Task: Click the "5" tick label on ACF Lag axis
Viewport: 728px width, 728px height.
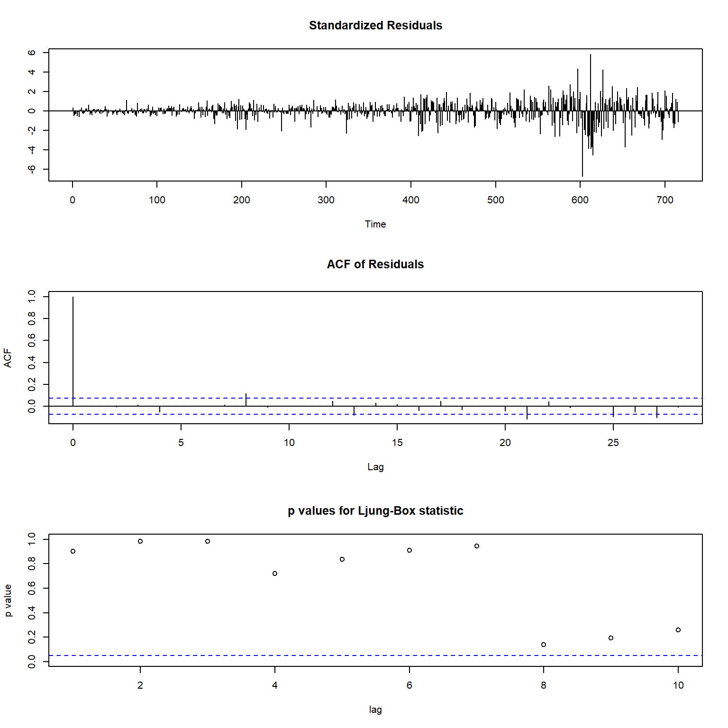Action: [x=181, y=443]
